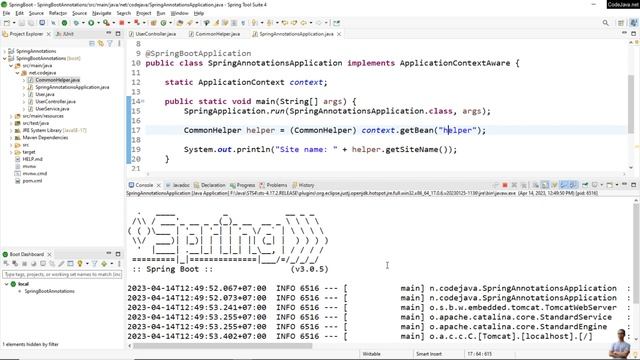This screenshot has width=640, height=360.
Task: Switch to the Javadoc tab
Action: [x=178, y=185]
